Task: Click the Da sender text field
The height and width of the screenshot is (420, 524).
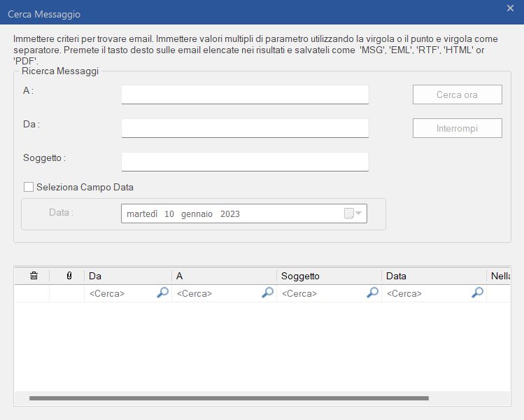Action: [245, 128]
